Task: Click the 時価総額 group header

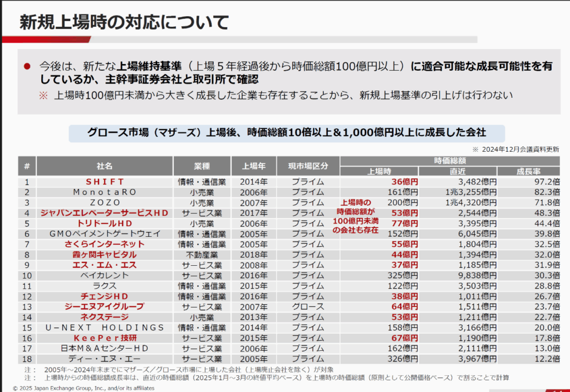Action: tap(450, 161)
